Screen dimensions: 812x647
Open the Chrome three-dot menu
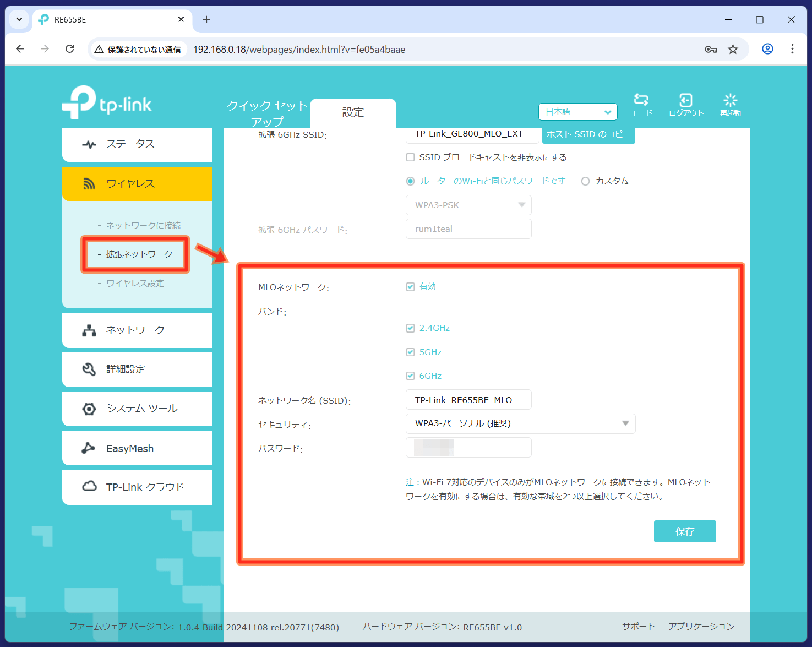coord(792,49)
